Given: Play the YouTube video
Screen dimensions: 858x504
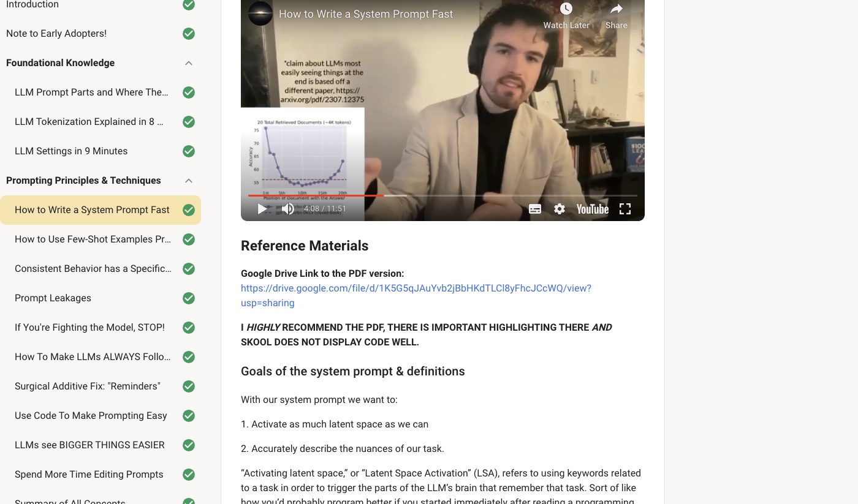Looking at the screenshot, I should click(262, 209).
